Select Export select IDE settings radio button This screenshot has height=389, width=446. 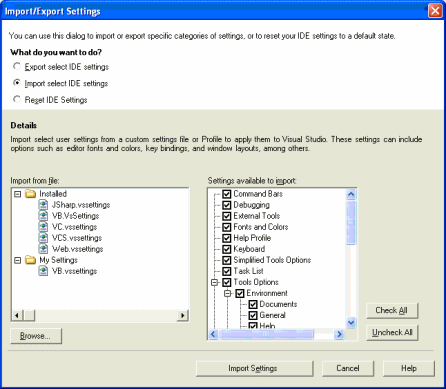17,66
